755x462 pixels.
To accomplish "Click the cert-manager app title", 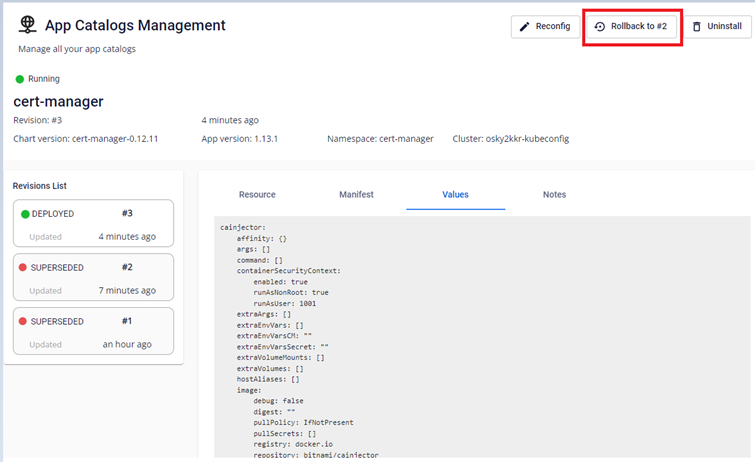I will click(x=58, y=101).
